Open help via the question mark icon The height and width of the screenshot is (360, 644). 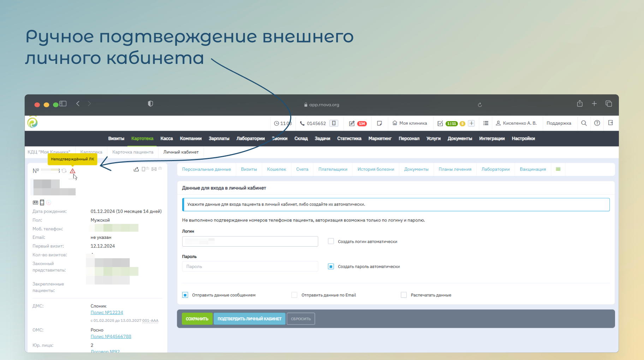coord(597,123)
